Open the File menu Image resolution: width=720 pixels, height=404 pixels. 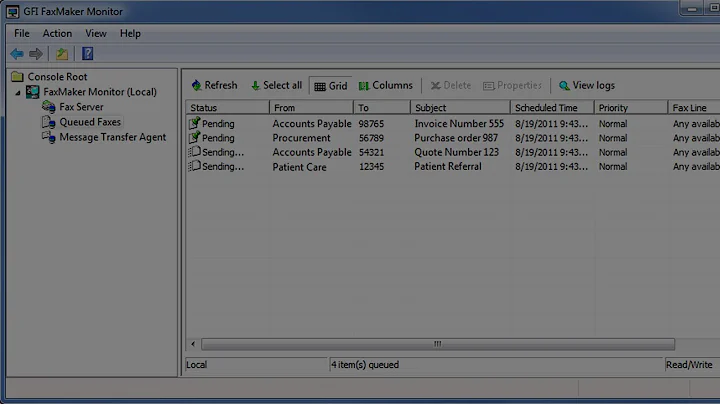tap(22, 34)
